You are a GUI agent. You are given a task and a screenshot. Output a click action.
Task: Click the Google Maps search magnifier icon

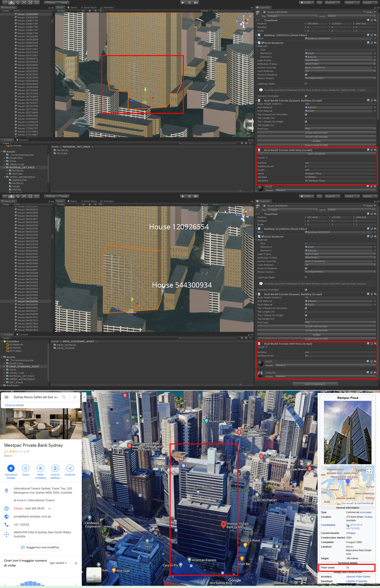[x=64, y=397]
